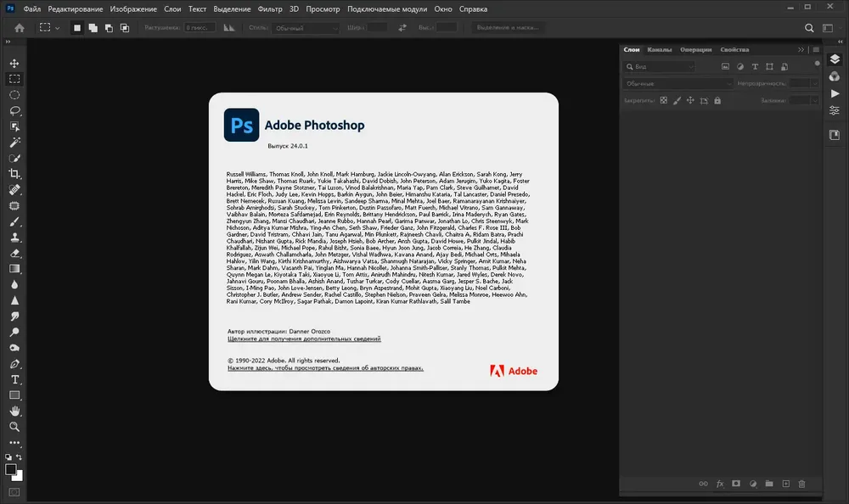Delete layer with trash icon
This screenshot has height=504, width=849.
[802, 484]
